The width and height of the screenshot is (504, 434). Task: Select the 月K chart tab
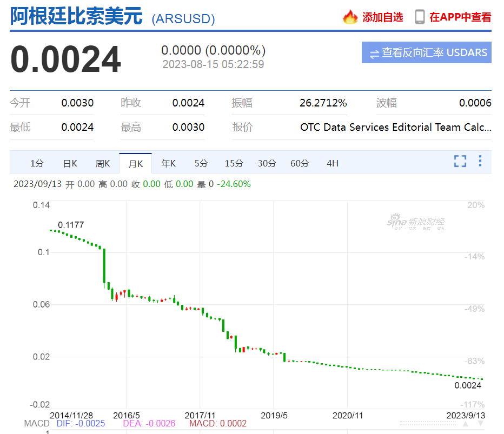tap(135, 164)
